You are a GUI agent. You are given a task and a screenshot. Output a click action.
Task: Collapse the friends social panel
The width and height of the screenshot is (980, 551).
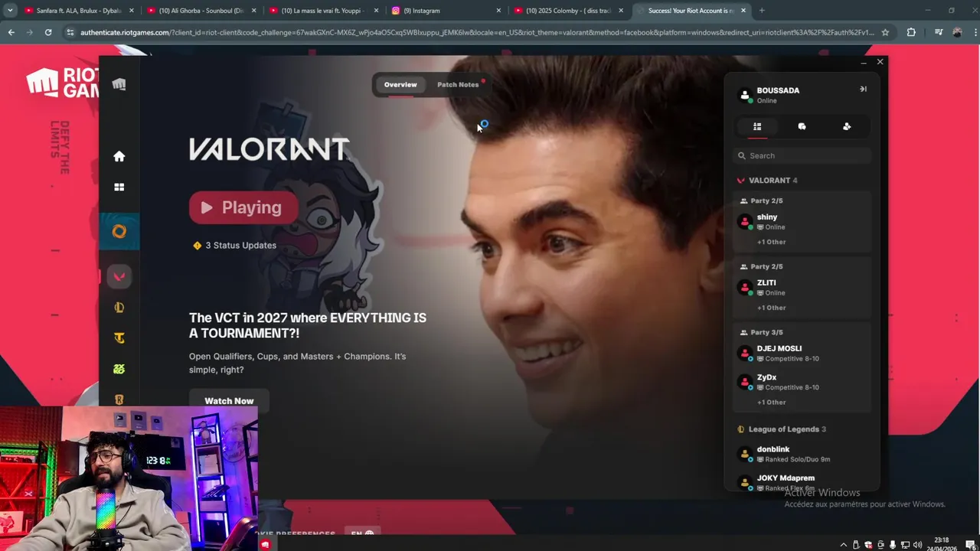pyautogui.click(x=863, y=89)
